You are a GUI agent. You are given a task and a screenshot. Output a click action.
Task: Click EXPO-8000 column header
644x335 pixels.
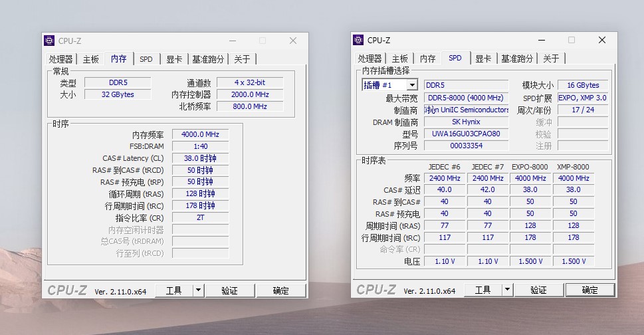click(x=530, y=167)
